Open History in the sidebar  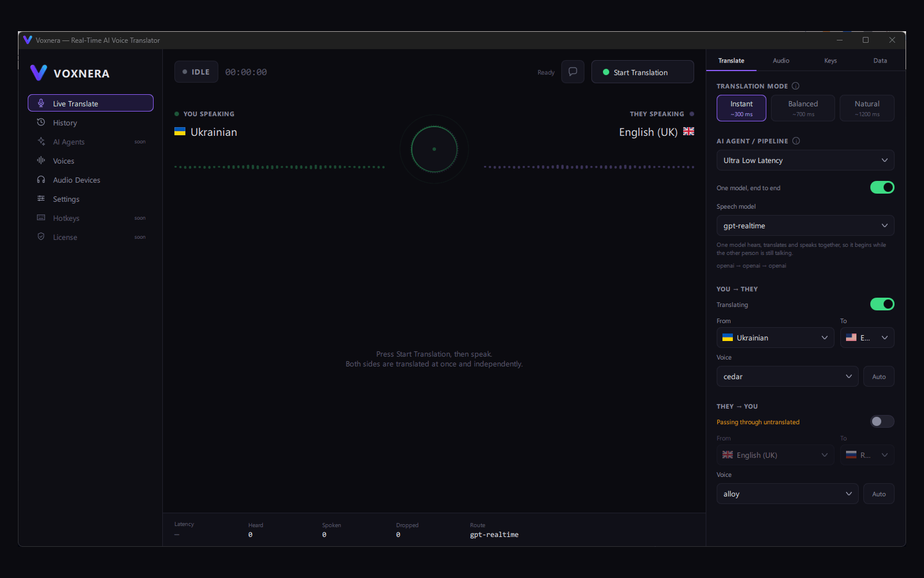[91, 123]
